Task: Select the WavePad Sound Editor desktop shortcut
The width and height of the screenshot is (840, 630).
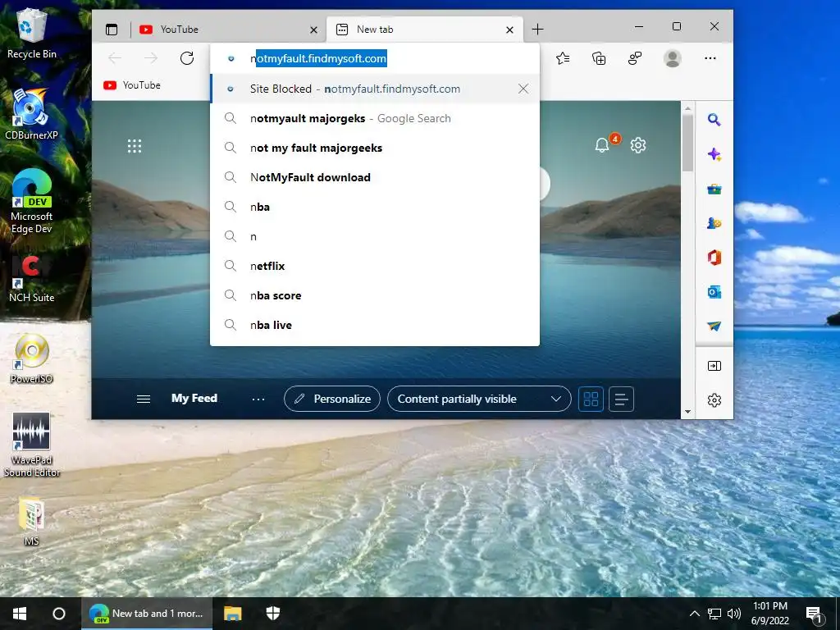Action: pos(32,445)
